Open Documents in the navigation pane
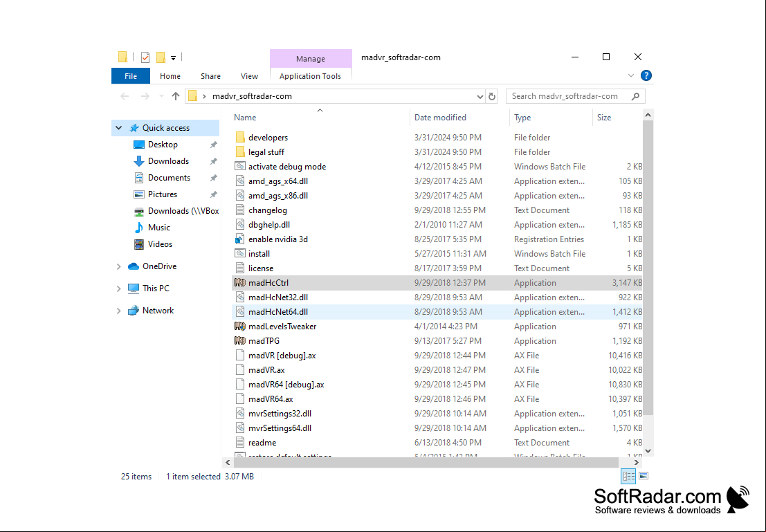 click(169, 178)
